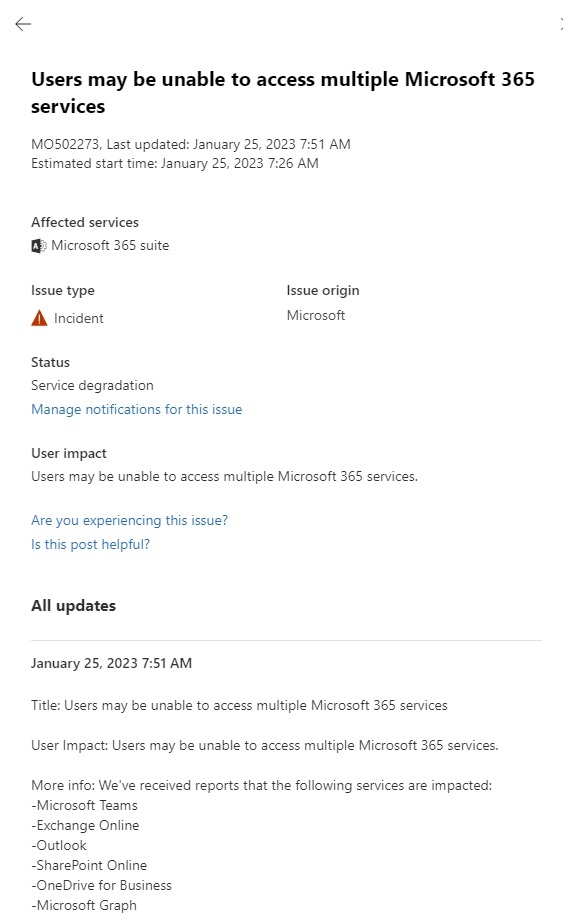Open the Is this post helpful link

90,544
